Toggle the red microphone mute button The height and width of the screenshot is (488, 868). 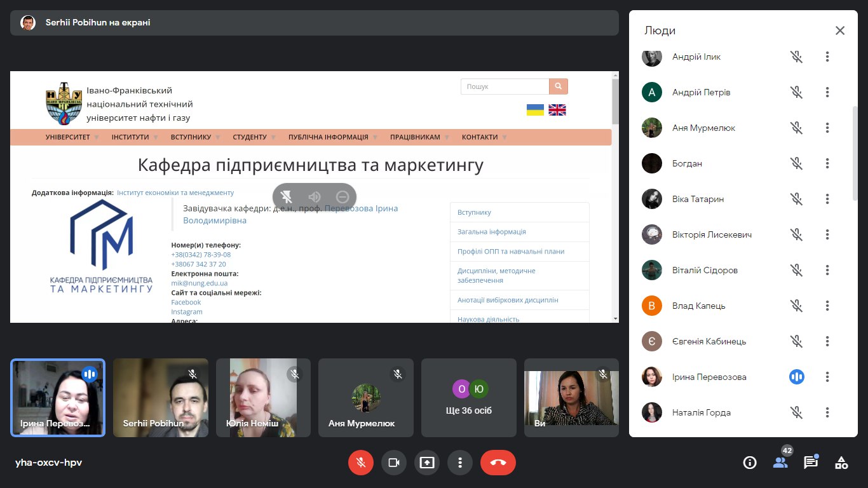(x=361, y=463)
